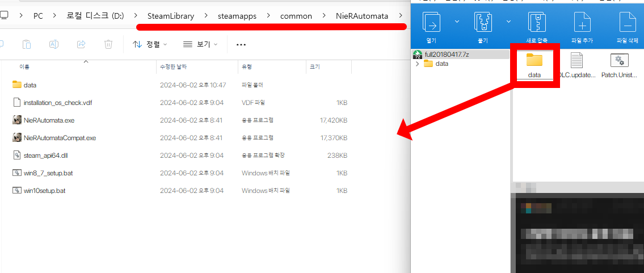This screenshot has width=644, height=273.
Task: Expand the data folder in archive tree
Action: coord(418,64)
